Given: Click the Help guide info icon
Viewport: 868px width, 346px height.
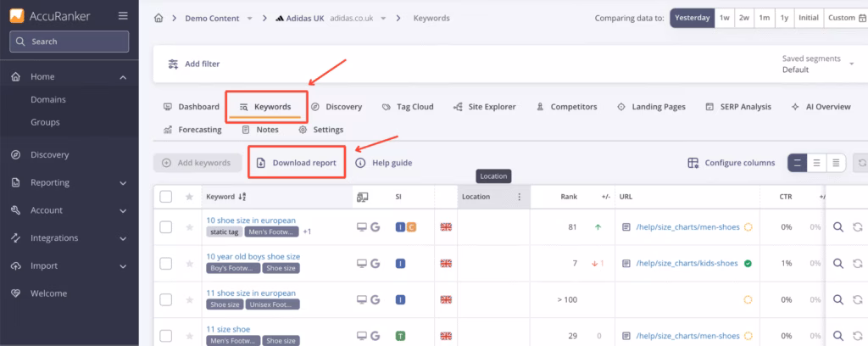Looking at the screenshot, I should 360,163.
